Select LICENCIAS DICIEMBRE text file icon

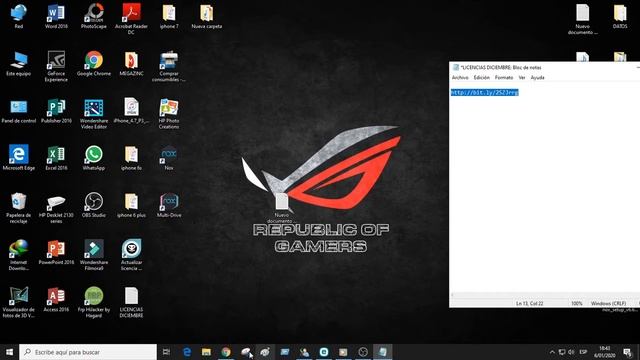[131, 302]
